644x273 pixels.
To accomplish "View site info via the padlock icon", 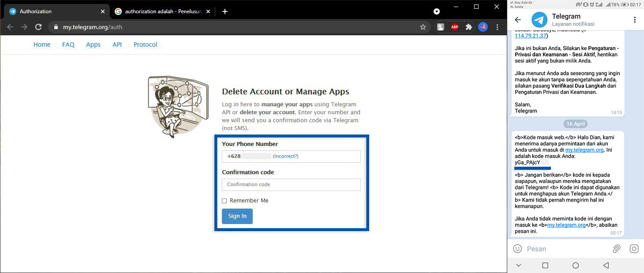I will (x=56, y=26).
